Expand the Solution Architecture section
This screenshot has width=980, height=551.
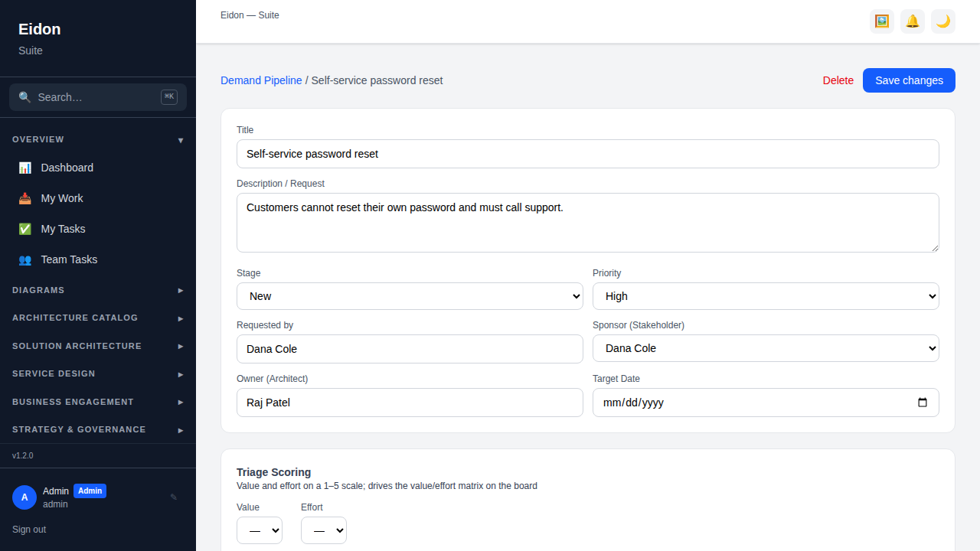(x=98, y=346)
